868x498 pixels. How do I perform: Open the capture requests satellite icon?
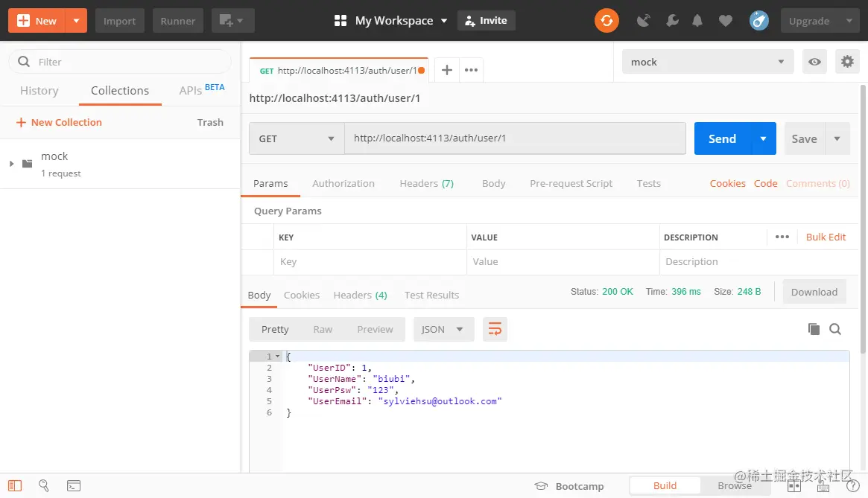click(x=643, y=21)
